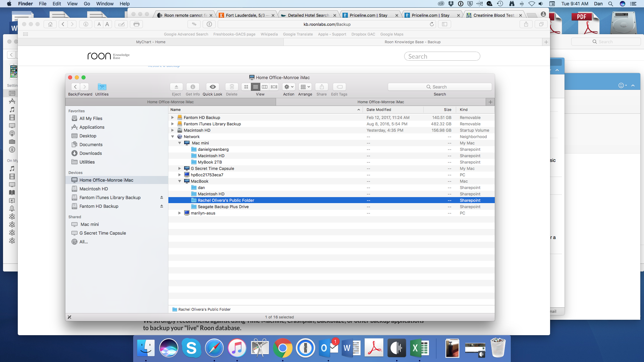The image size is (644, 362).
Task: Eject Fantom iTunes Library Backup from sidebar
Action: 162,197
